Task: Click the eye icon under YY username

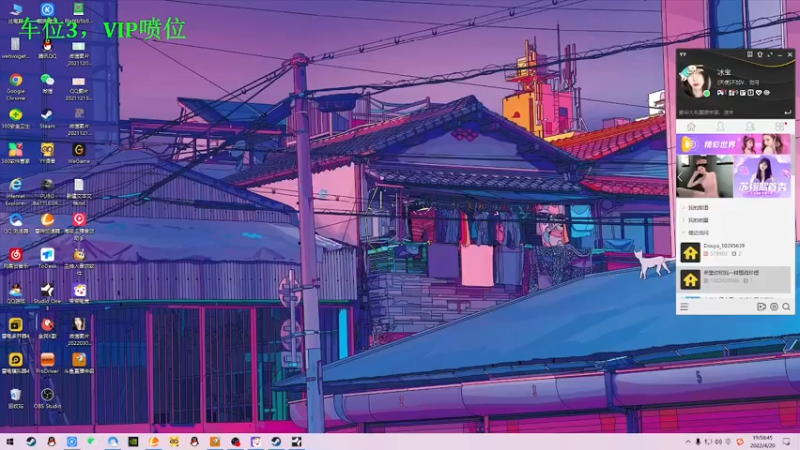Action: tap(766, 93)
